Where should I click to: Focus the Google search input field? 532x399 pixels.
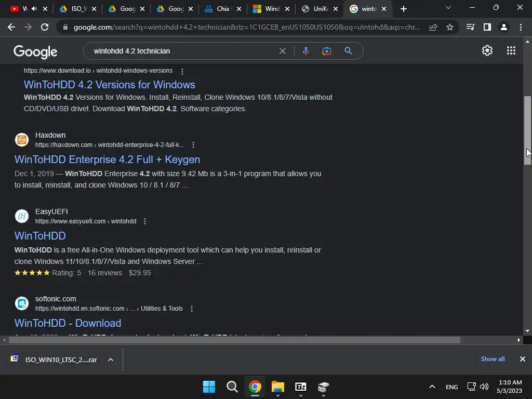pyautogui.click(x=183, y=51)
